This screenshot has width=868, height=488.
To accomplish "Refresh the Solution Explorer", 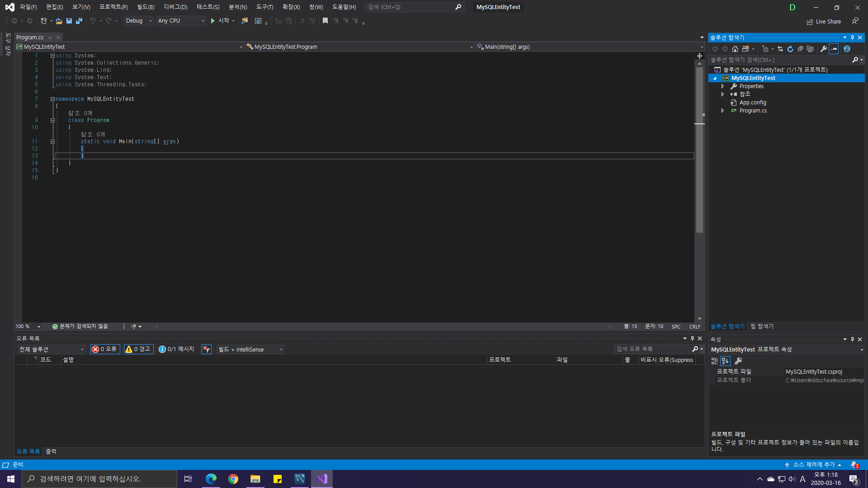I will pos(790,49).
